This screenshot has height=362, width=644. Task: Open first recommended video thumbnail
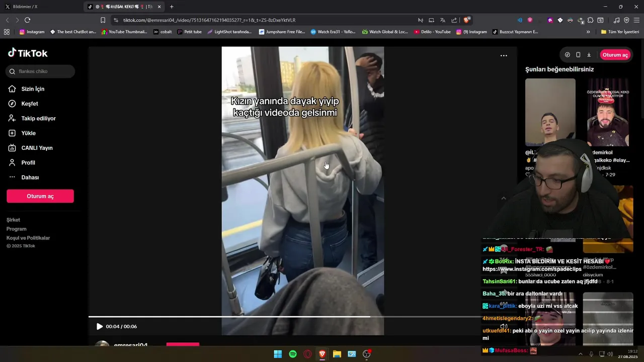pyautogui.click(x=550, y=112)
